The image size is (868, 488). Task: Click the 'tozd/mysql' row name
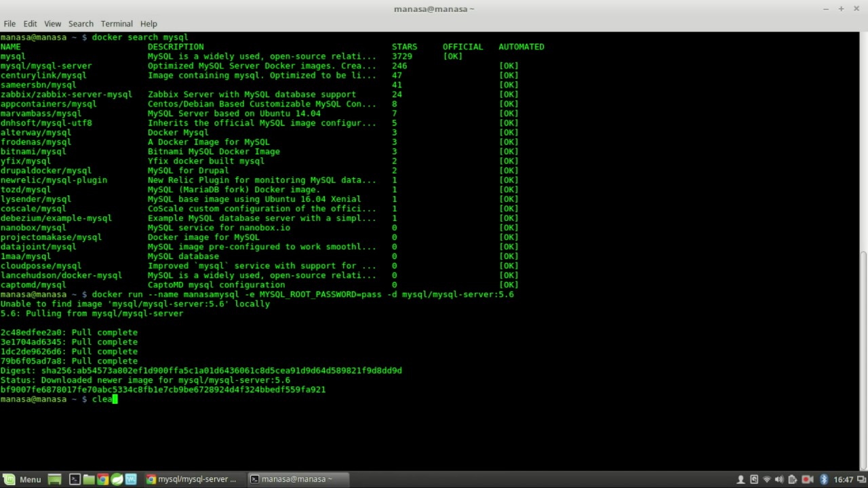tap(26, 190)
